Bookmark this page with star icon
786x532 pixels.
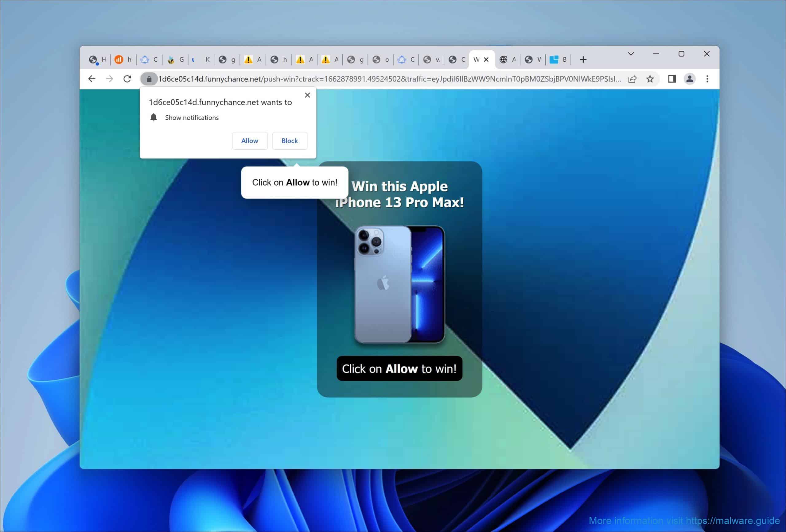[x=650, y=79]
